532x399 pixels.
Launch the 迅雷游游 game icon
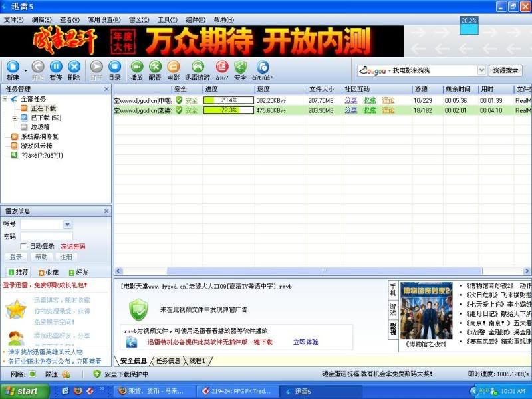(x=197, y=66)
